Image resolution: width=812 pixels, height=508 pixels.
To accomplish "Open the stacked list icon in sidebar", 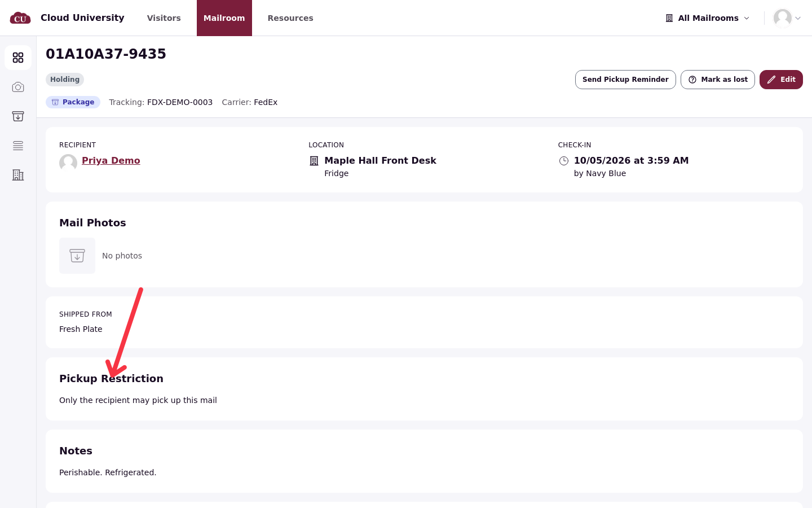I will (18, 146).
